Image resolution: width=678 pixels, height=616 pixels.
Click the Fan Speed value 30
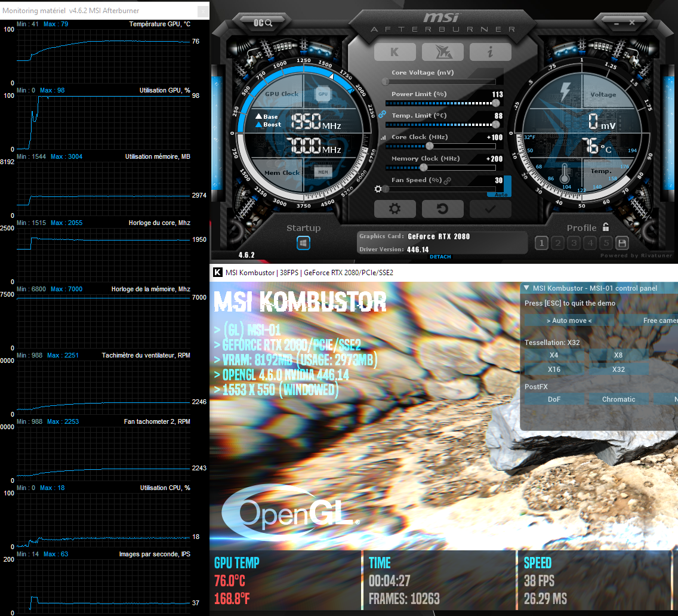[x=498, y=180]
